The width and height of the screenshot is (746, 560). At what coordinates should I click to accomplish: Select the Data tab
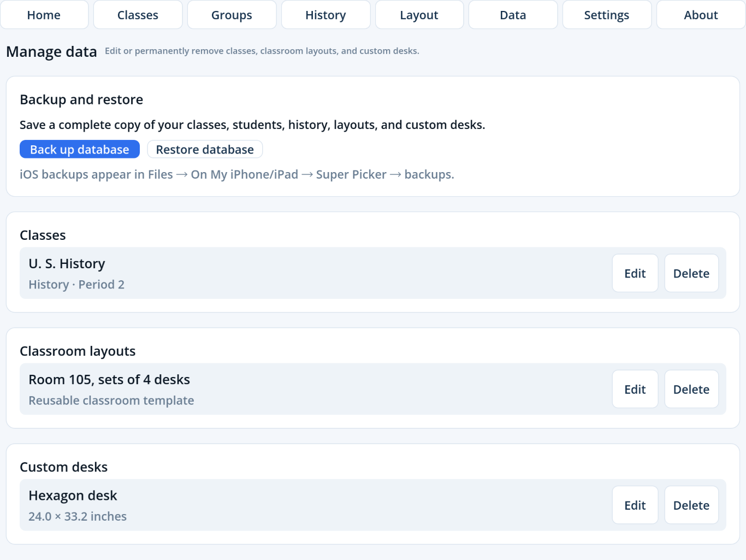[x=513, y=15]
